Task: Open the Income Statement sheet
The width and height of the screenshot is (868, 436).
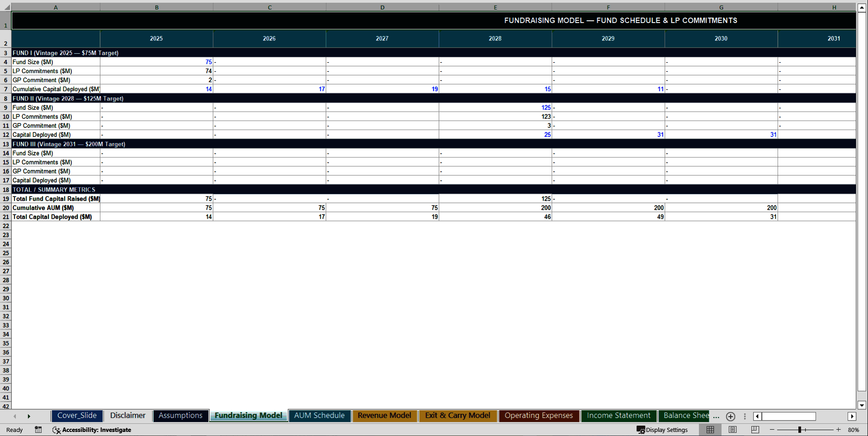Action: coord(618,416)
